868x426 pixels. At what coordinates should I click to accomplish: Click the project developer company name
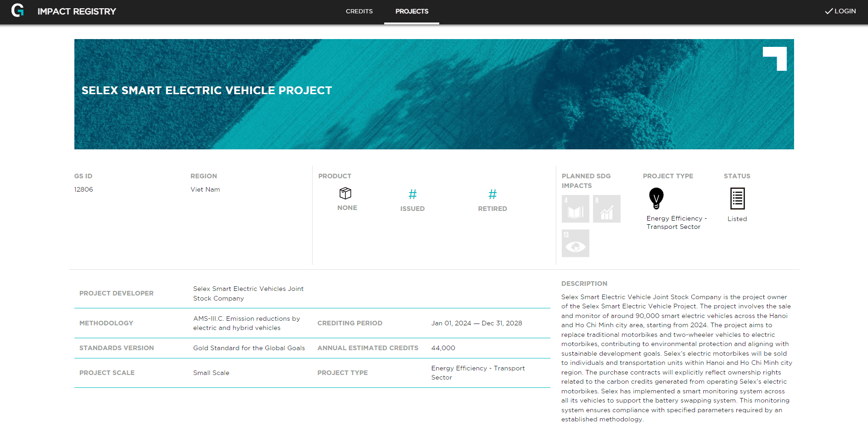point(248,293)
